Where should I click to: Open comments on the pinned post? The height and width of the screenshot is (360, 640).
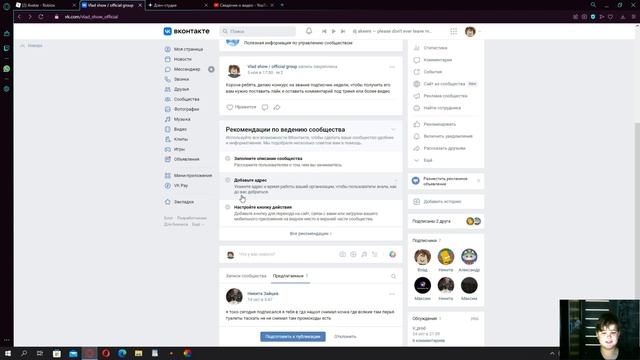[x=265, y=107]
